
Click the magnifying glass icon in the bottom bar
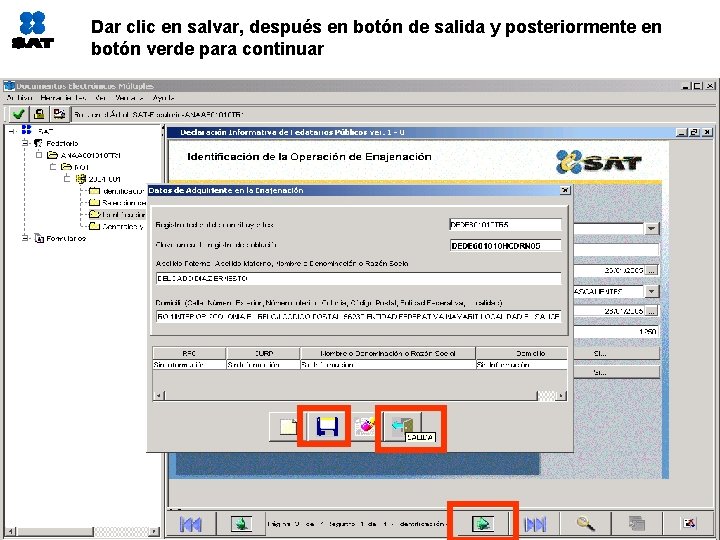pos(585,523)
